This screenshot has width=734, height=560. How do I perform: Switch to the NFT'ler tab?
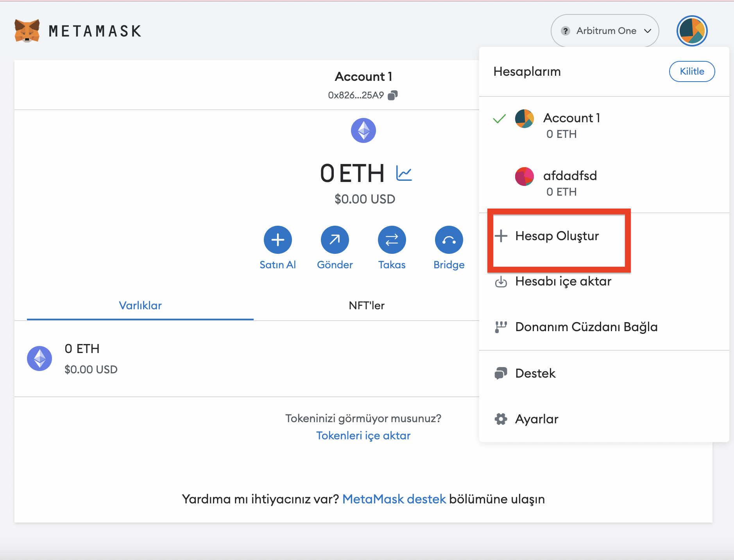(367, 305)
